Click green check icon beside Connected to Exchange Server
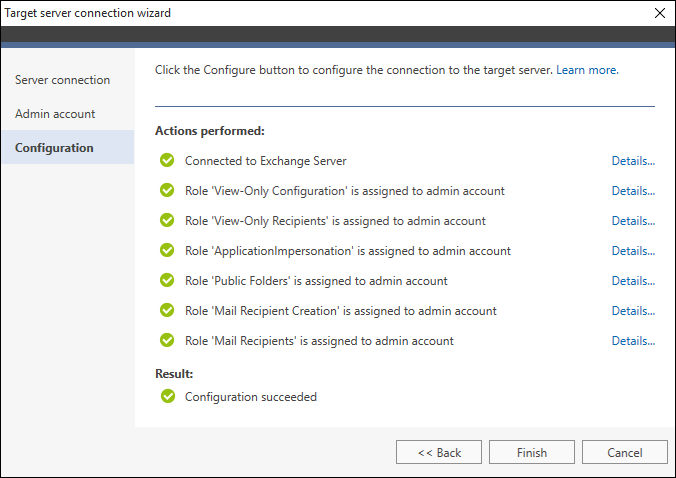This screenshot has height=478, width=676. (x=167, y=160)
